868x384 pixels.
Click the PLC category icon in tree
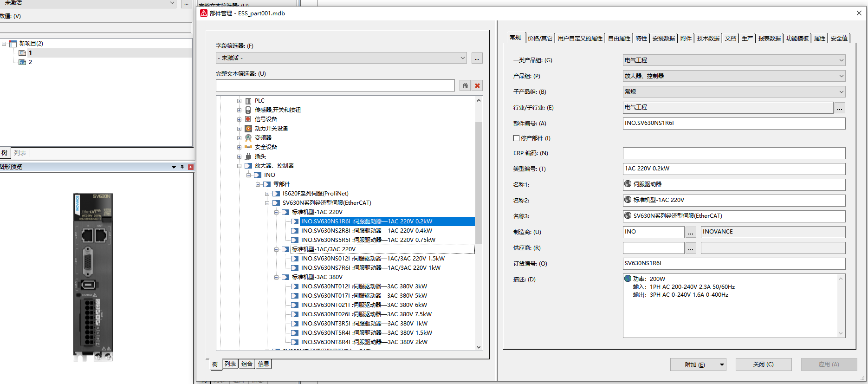pyautogui.click(x=248, y=101)
